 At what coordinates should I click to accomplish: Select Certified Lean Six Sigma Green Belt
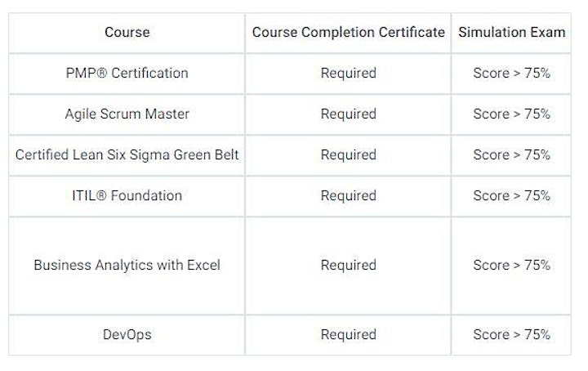point(127,155)
